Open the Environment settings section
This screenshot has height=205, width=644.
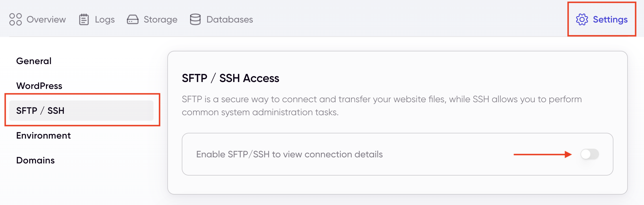pos(43,135)
